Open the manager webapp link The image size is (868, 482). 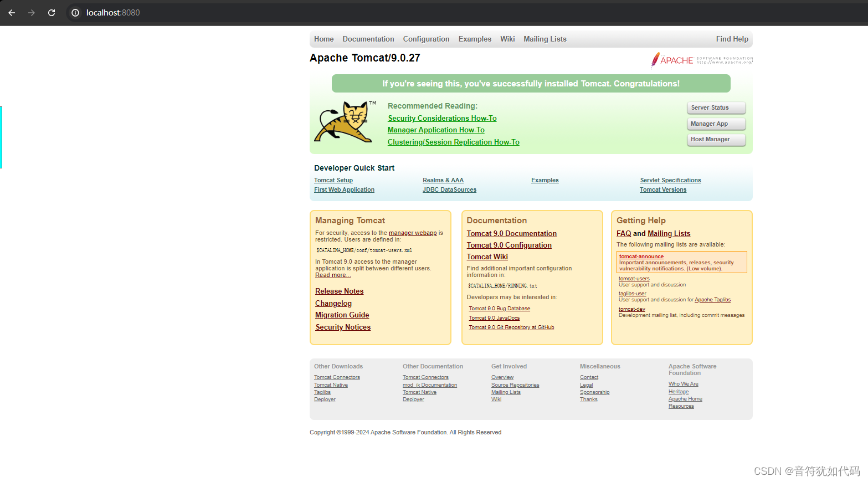[x=413, y=233]
